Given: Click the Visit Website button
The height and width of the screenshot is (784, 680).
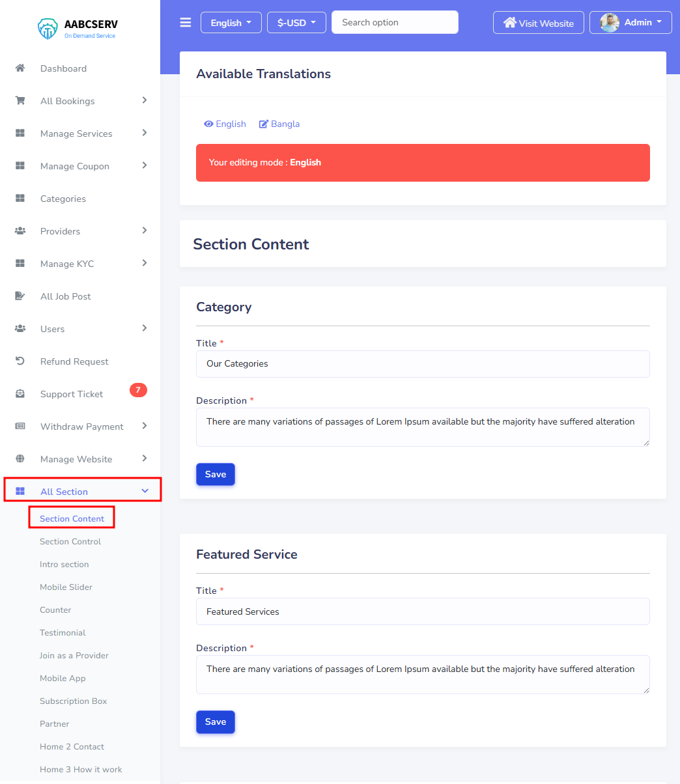Looking at the screenshot, I should pos(539,23).
